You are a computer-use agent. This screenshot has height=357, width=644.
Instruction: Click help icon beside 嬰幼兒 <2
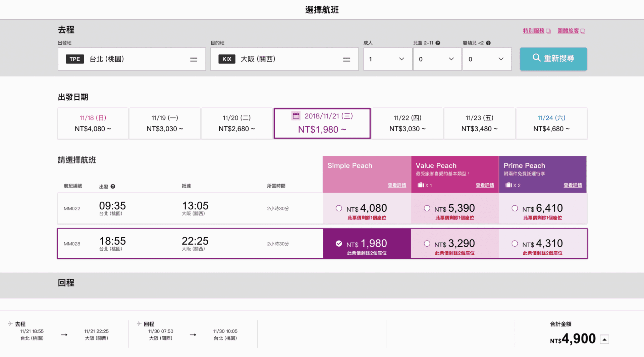point(488,43)
